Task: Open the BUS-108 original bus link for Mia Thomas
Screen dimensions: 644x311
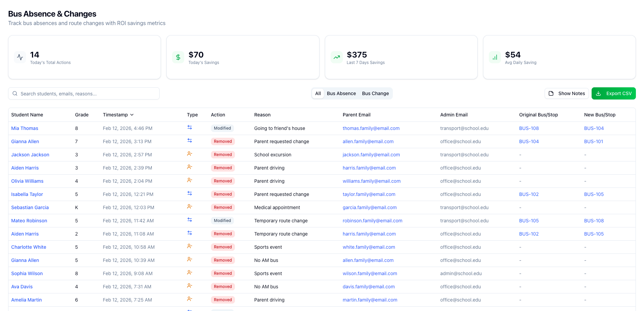Action: point(529,128)
